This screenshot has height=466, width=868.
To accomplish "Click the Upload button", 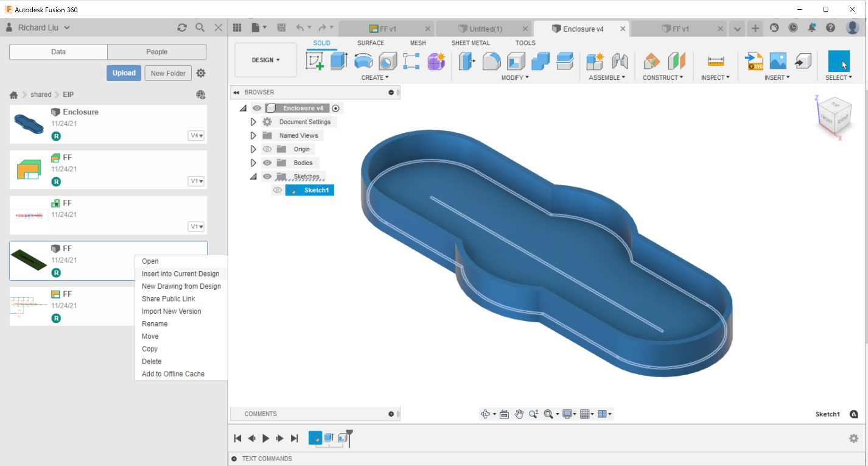I will pyautogui.click(x=124, y=72).
